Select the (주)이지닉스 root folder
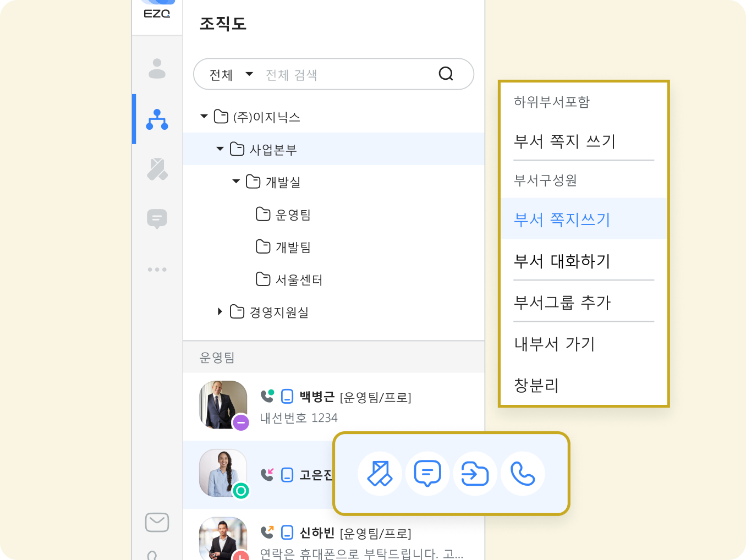The width and height of the screenshot is (746, 560). [x=257, y=117]
